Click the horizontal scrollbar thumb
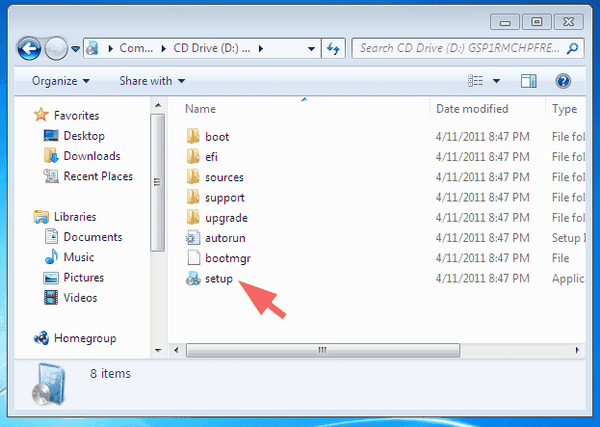 (x=323, y=350)
